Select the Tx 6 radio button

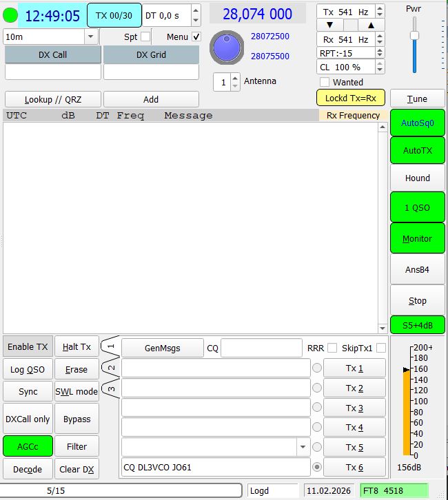click(x=317, y=467)
